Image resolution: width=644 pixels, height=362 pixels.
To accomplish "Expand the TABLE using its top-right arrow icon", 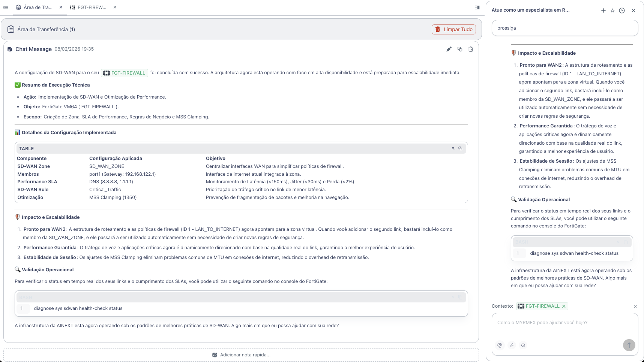I will point(453,148).
